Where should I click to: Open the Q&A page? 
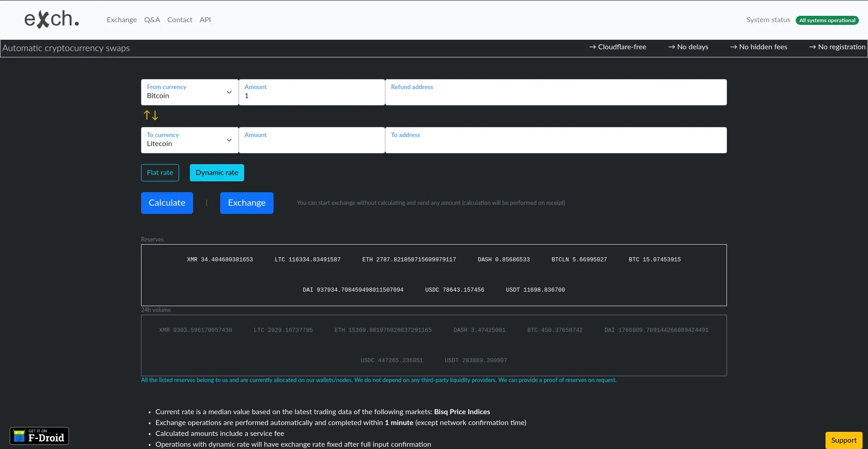click(152, 20)
